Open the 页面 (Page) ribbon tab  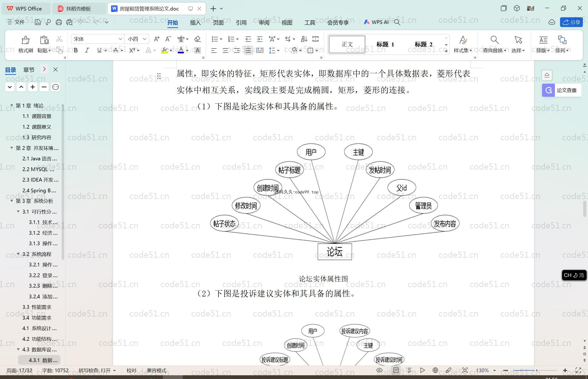tap(218, 23)
